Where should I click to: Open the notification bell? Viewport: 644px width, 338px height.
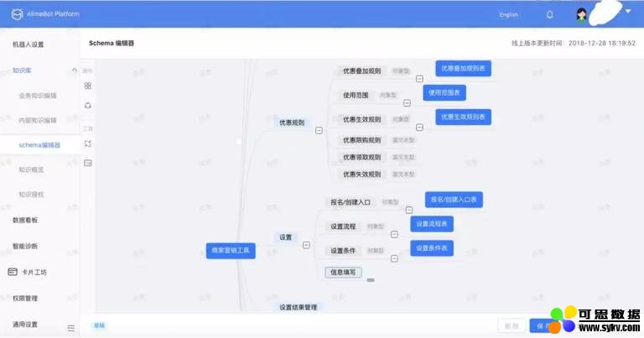point(549,14)
